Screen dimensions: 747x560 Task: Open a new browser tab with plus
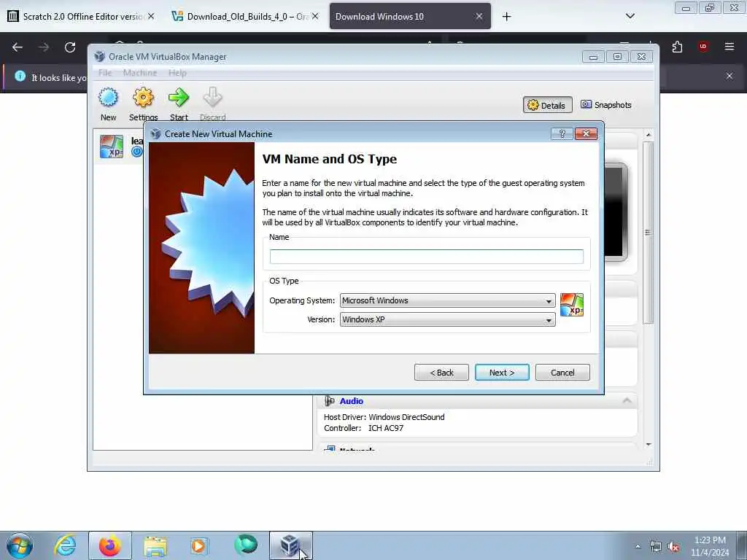506,17
